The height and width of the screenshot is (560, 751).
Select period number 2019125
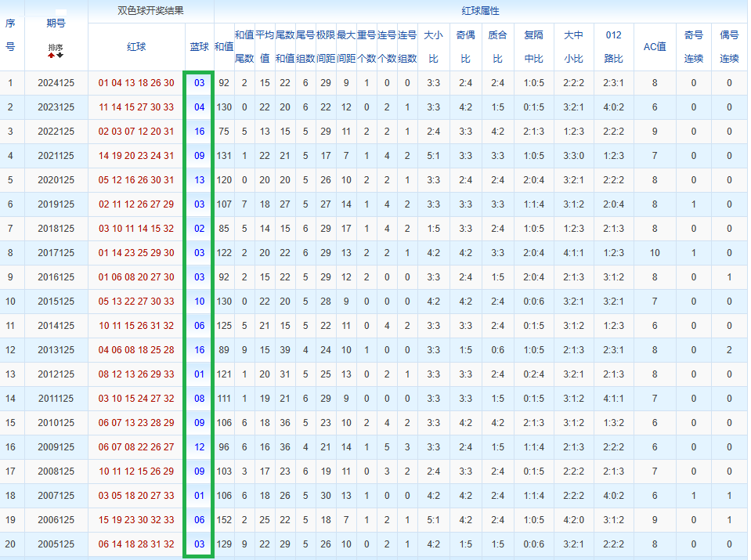click(56, 204)
